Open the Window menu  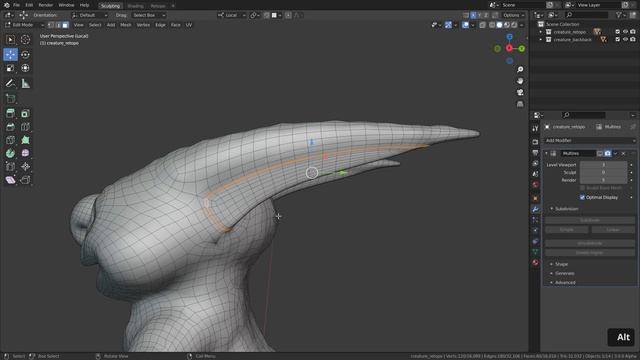pos(66,5)
